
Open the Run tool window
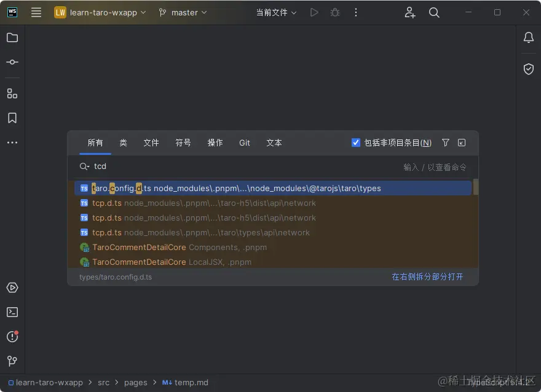tap(12, 288)
